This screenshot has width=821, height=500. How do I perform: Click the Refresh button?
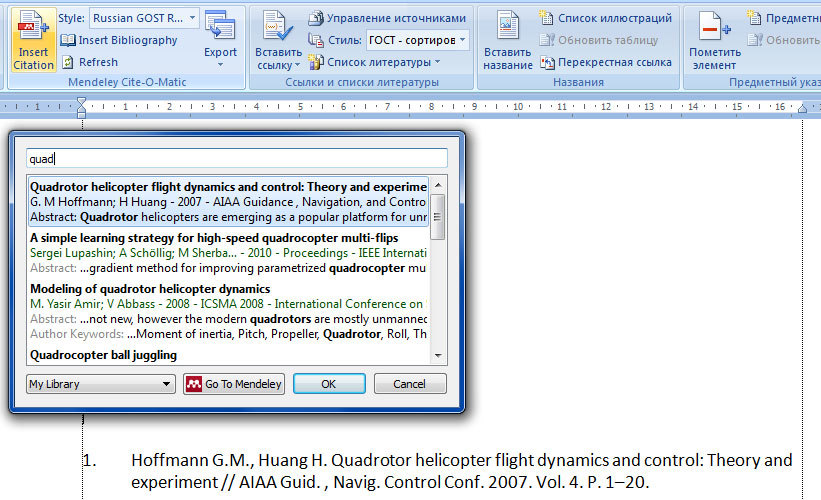click(x=90, y=62)
